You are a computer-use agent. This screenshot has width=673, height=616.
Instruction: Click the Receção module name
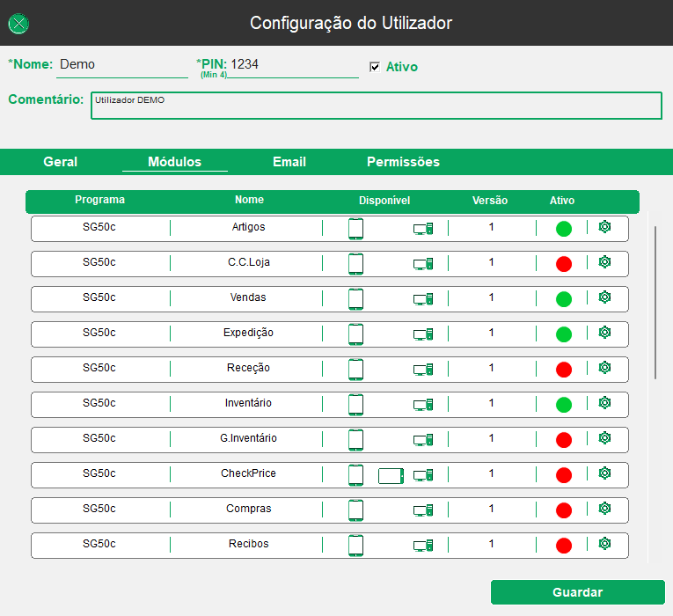(248, 368)
